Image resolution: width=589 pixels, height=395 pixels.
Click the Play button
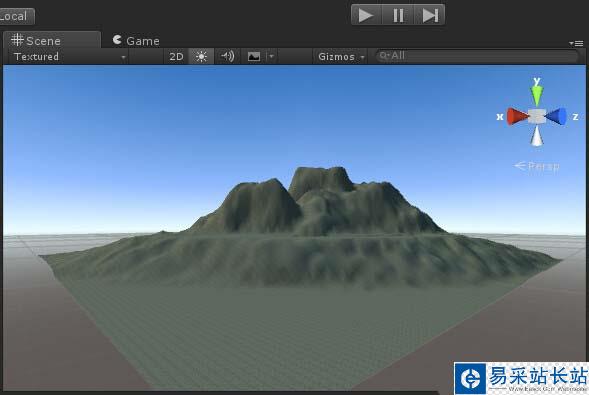(x=366, y=15)
